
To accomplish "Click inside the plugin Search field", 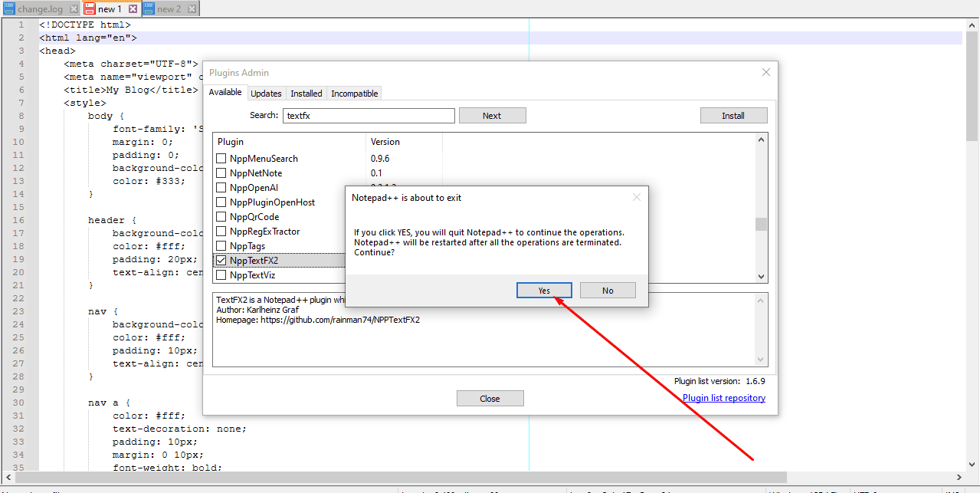I will (368, 115).
